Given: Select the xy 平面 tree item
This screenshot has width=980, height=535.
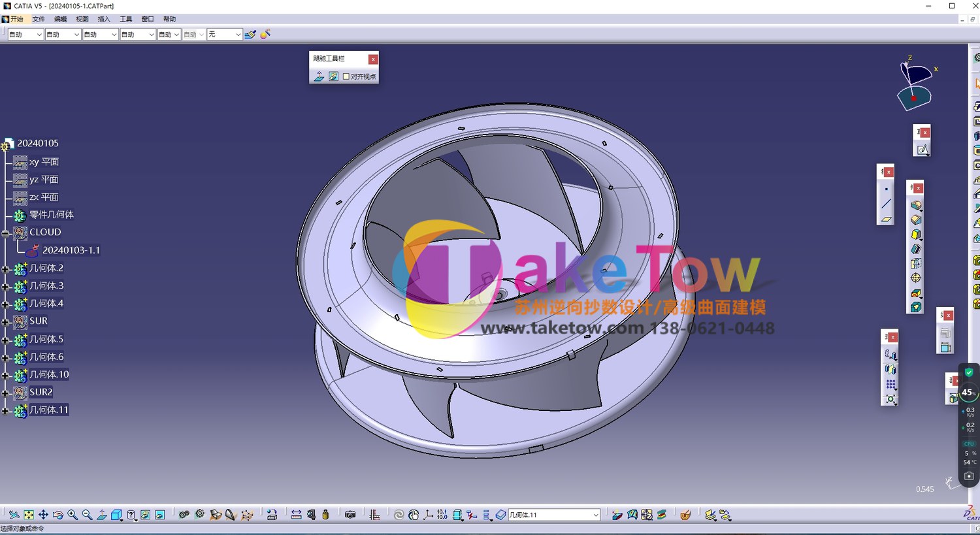Looking at the screenshot, I should 44,162.
